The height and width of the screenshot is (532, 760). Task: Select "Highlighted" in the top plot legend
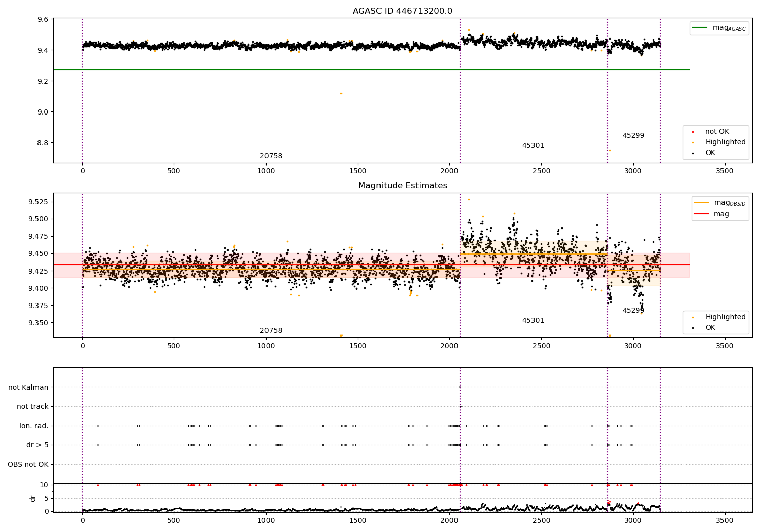(x=726, y=142)
